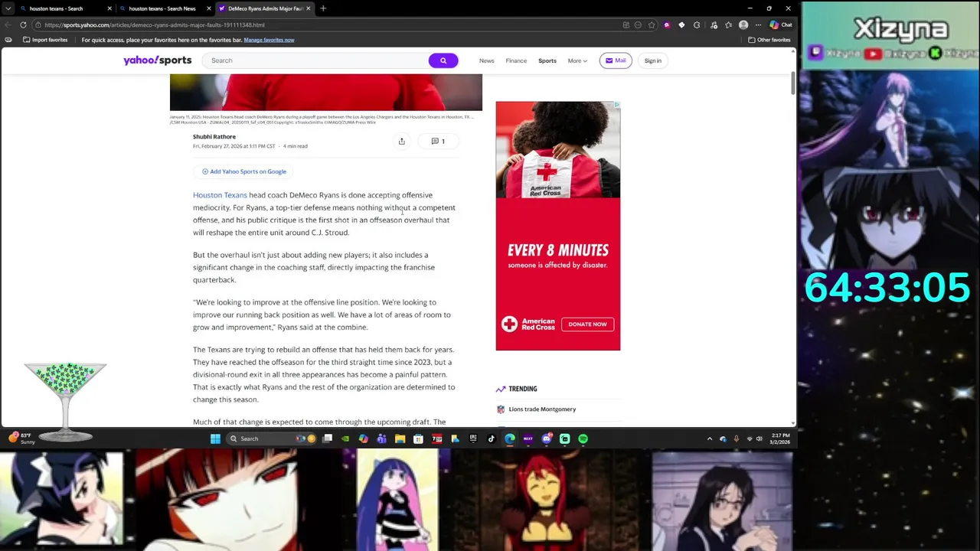Screen dimensions: 980x551
Task: Open Microsoft Teams from the taskbar
Action: pyautogui.click(x=381, y=439)
